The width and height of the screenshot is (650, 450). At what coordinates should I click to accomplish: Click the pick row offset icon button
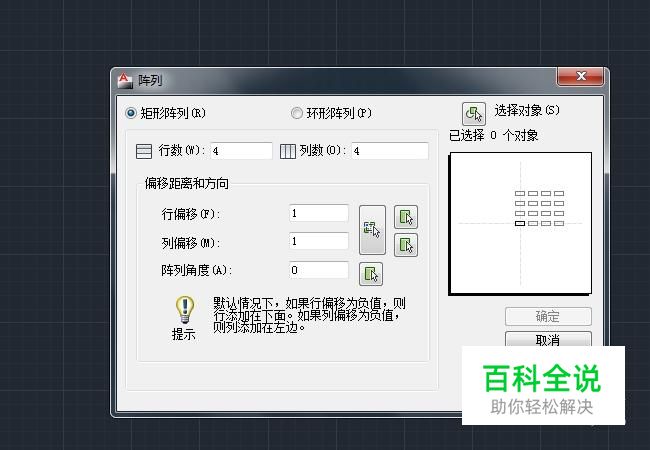[406, 217]
